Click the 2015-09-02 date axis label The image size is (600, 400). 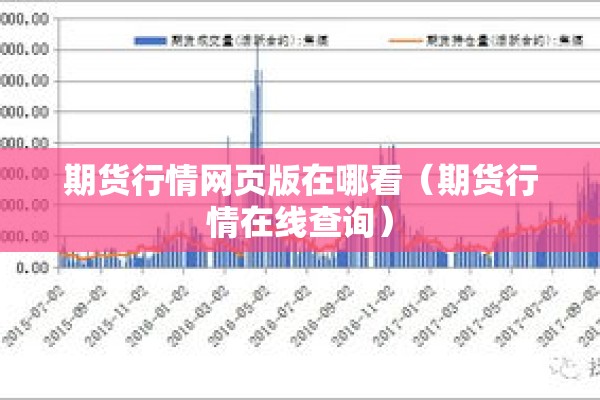click(x=75, y=317)
